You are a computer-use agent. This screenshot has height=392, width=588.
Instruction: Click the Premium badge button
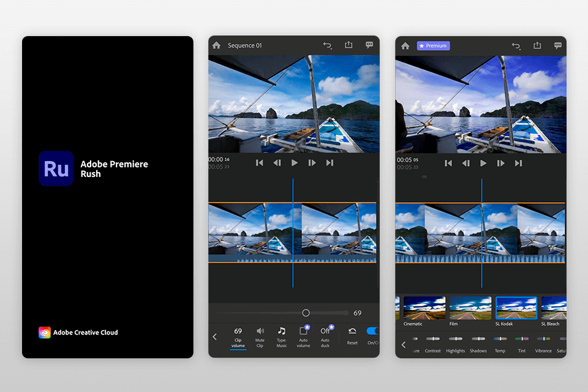(433, 46)
